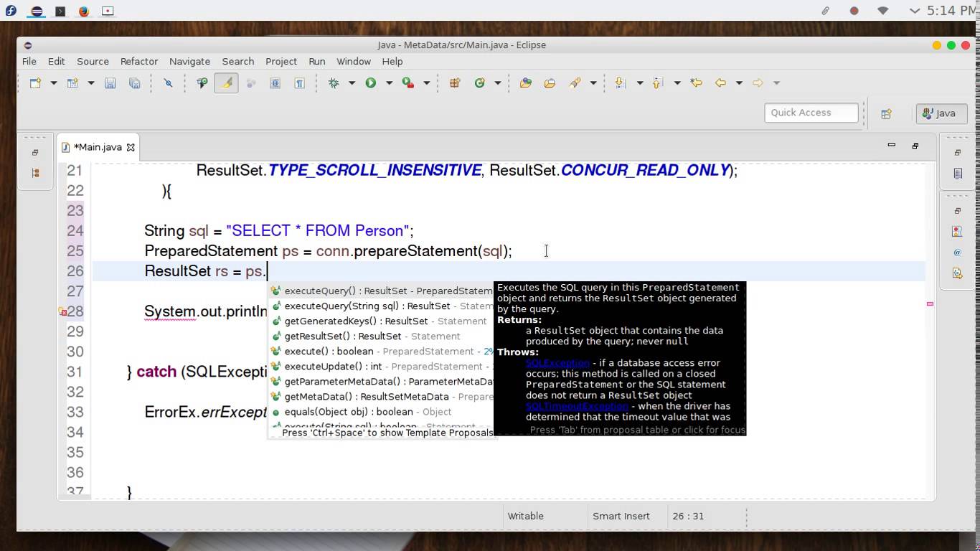Open the Refactor menu

click(x=138, y=61)
